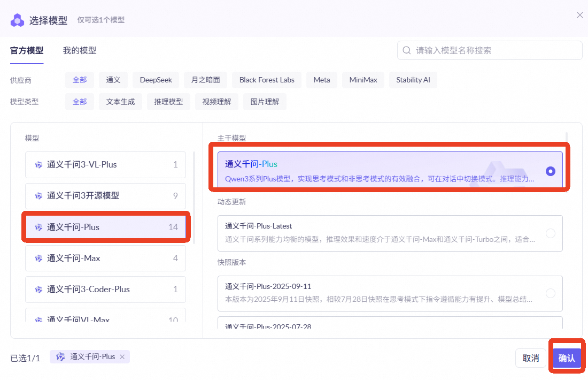
Task: Select 图片理解 model type filter
Action: coord(265,102)
